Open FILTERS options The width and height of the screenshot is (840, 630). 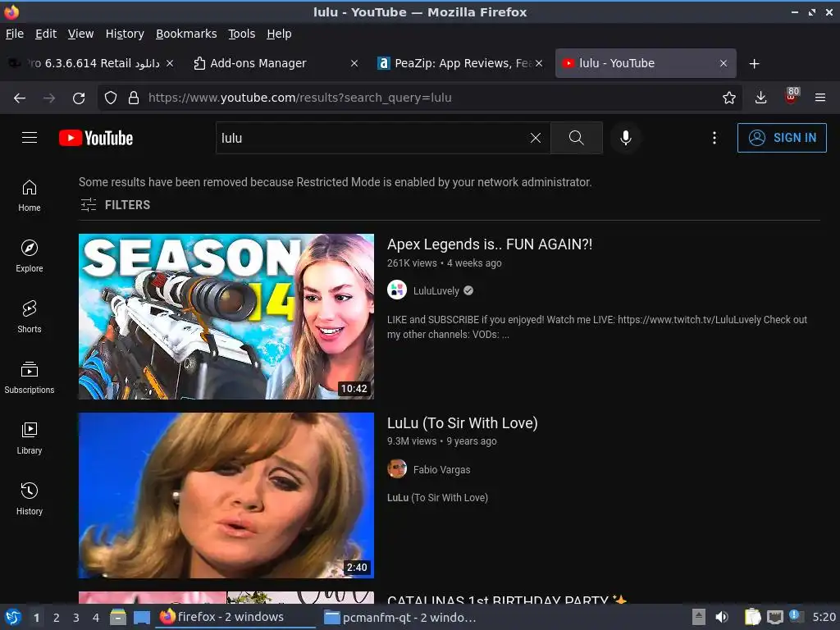(x=115, y=204)
